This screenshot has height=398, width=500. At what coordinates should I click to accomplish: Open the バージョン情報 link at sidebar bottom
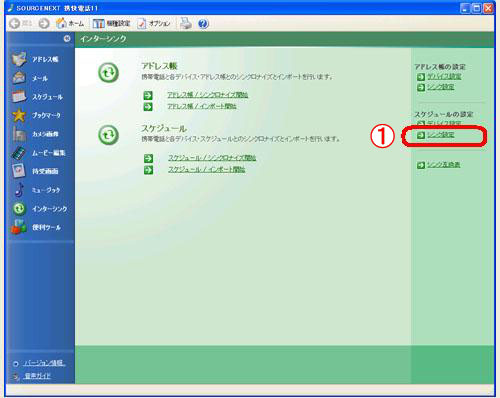[44, 363]
